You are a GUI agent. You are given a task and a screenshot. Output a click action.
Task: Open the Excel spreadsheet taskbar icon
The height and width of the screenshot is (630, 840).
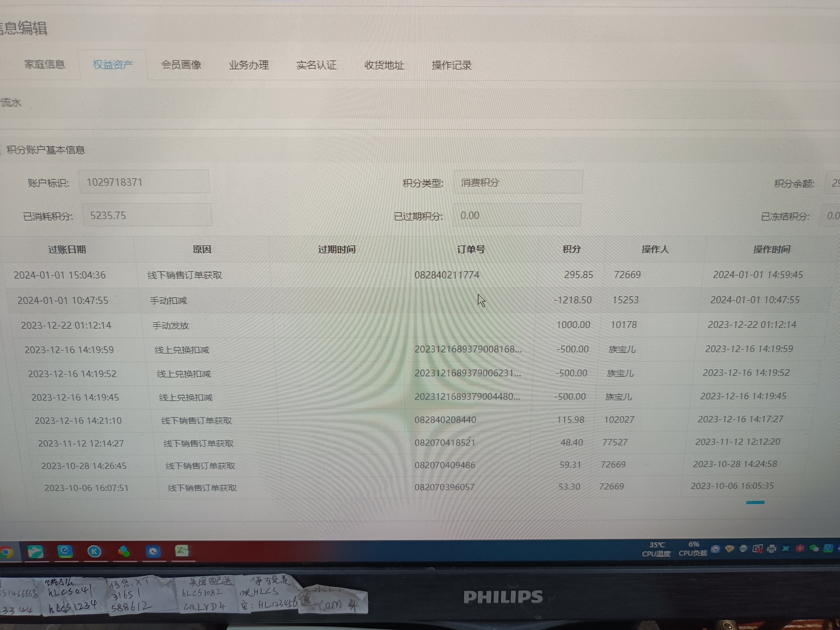point(182,551)
